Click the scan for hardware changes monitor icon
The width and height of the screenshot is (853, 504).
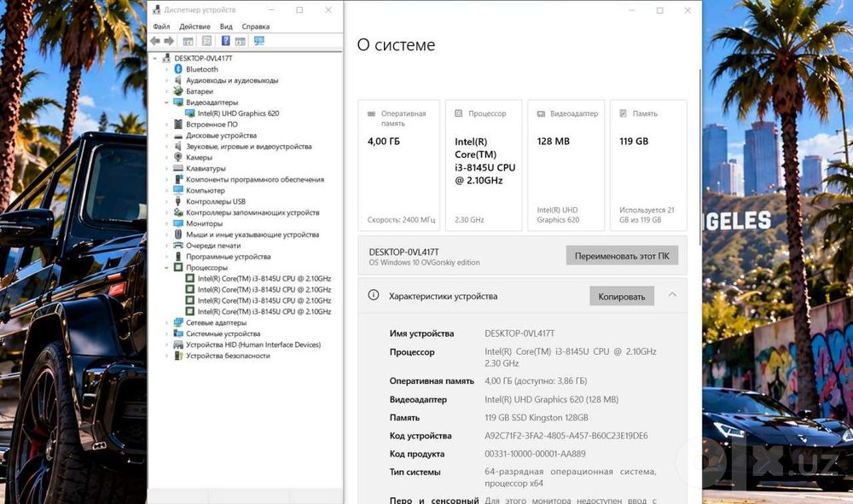[x=259, y=41]
